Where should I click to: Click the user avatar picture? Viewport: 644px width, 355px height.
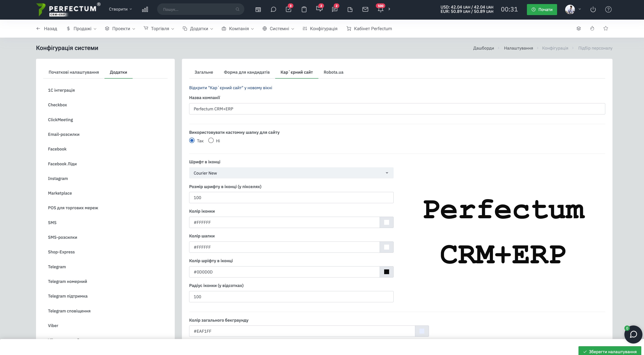pos(570,9)
